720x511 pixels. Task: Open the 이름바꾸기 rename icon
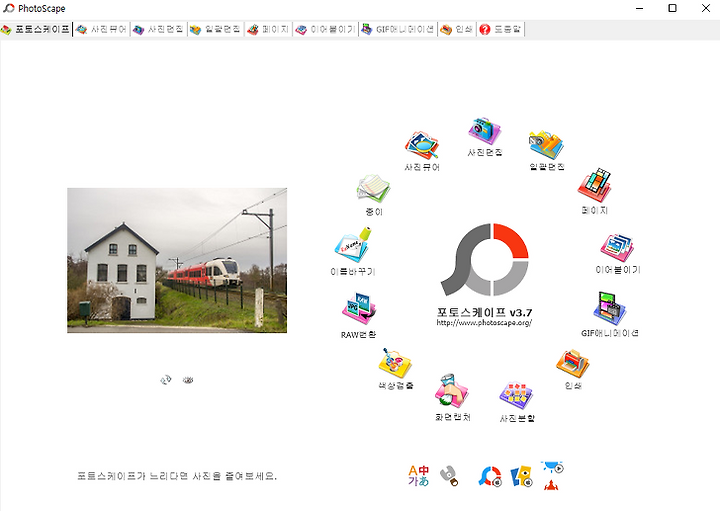353,246
